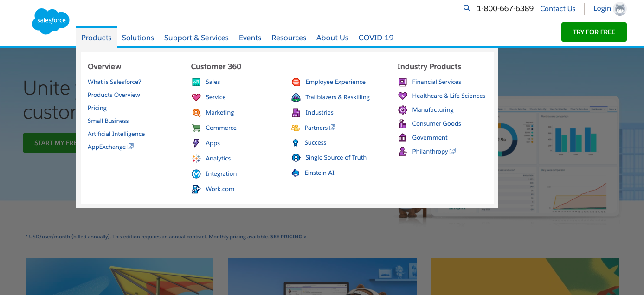Click the Astro avatar next to Login
644x295 pixels.
pyautogui.click(x=620, y=9)
